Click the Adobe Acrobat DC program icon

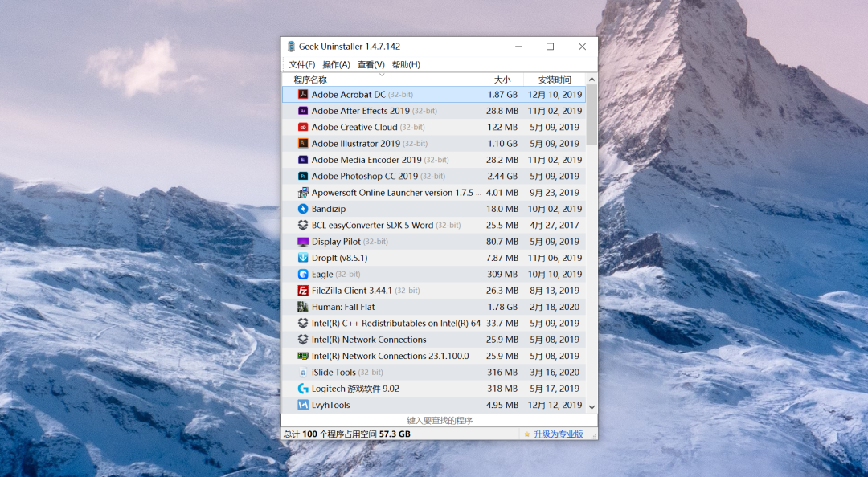point(303,95)
